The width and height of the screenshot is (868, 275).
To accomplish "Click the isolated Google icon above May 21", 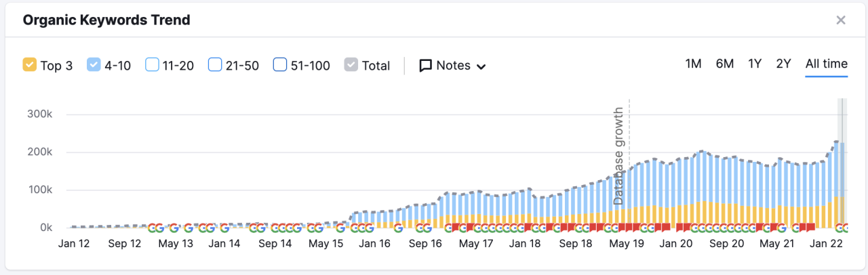I will (781, 228).
